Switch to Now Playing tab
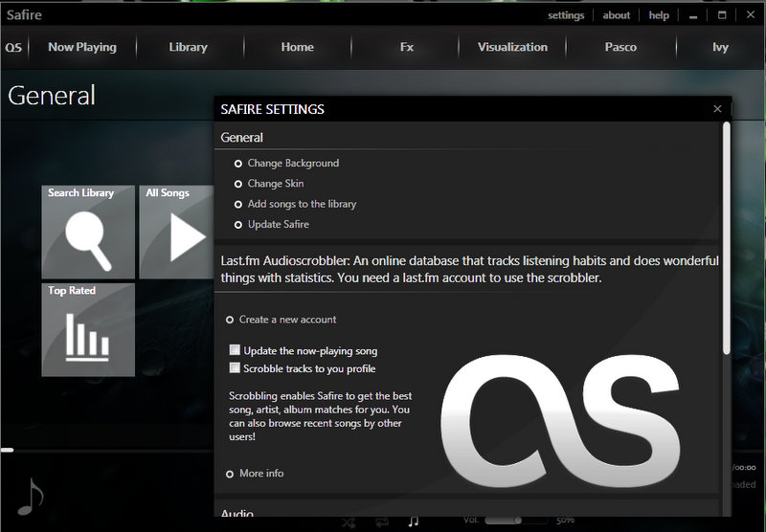Image resolution: width=766 pixels, height=532 pixels. pos(82,47)
